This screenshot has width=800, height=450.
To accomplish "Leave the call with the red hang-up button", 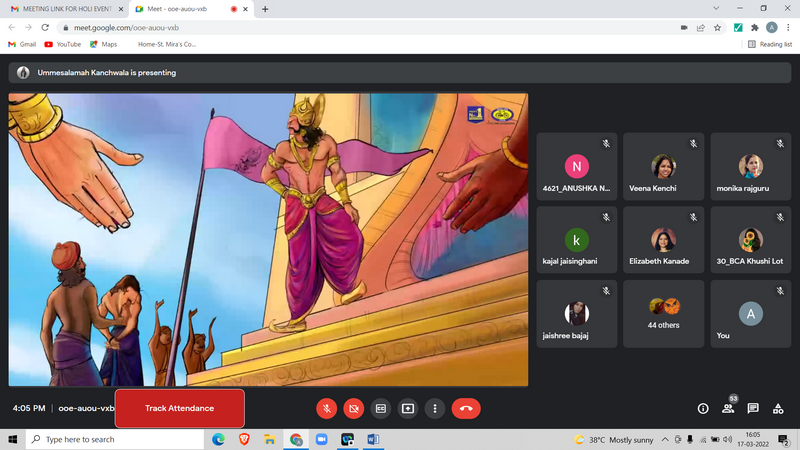I will pyautogui.click(x=466, y=409).
